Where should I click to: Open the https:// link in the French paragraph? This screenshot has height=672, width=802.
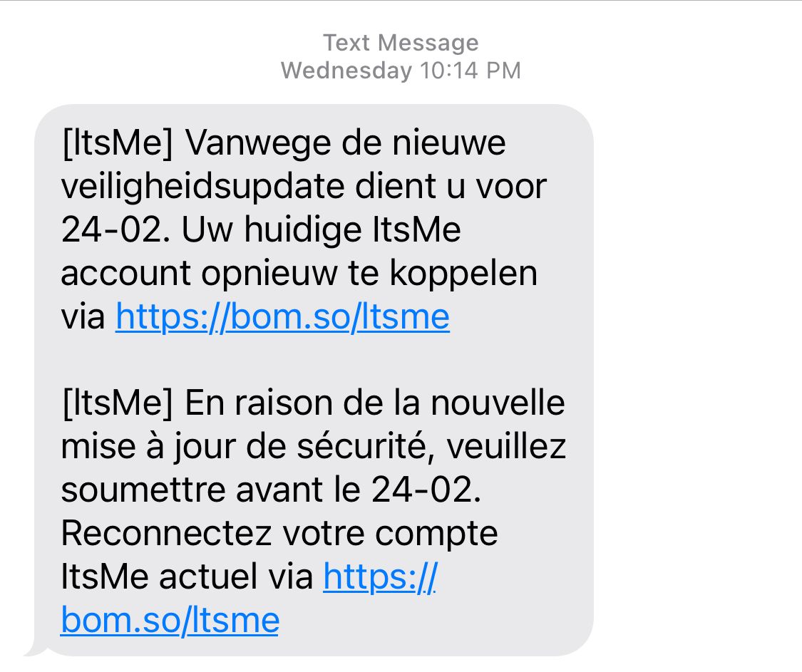point(380,577)
